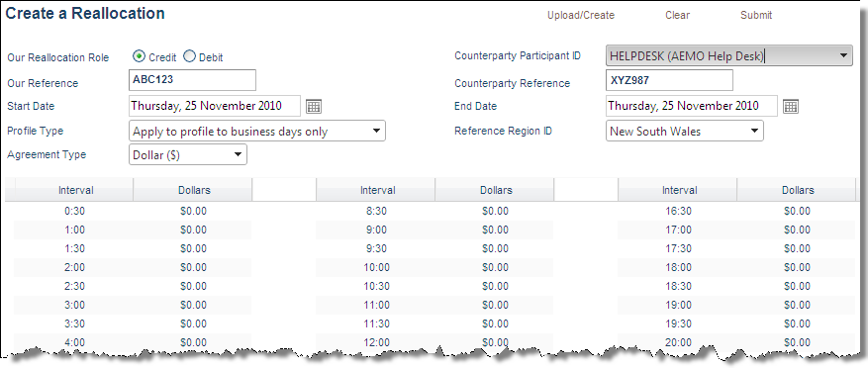Click the Submit link
Screen dimensions: 868x368
tap(756, 16)
